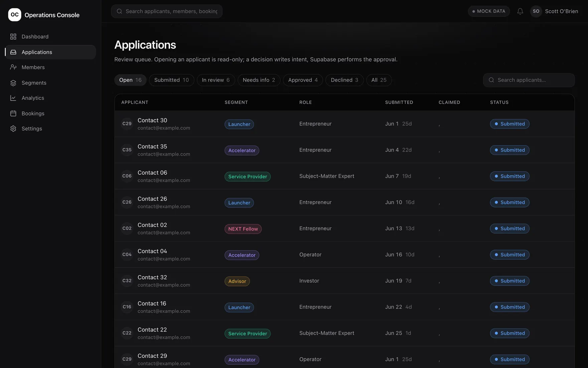This screenshot has height=368, width=588.
Task: Click the Bookings calendar icon
Action: [x=13, y=113]
